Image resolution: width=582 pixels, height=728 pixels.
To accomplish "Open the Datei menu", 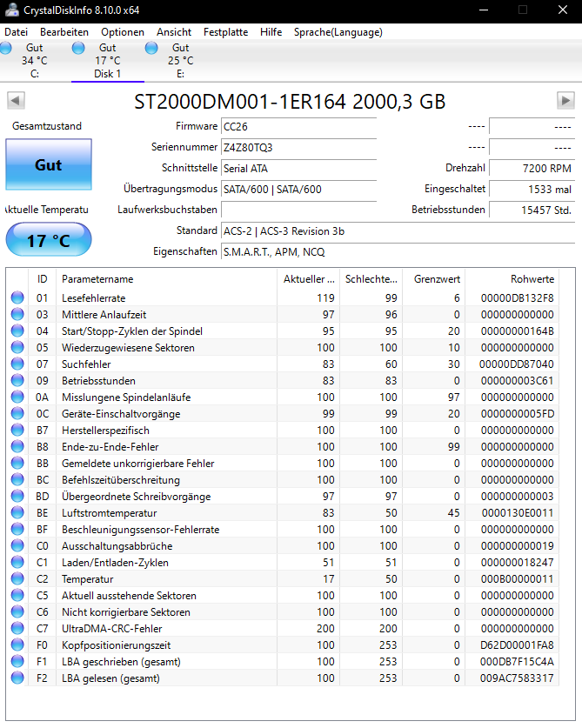I will click(17, 32).
